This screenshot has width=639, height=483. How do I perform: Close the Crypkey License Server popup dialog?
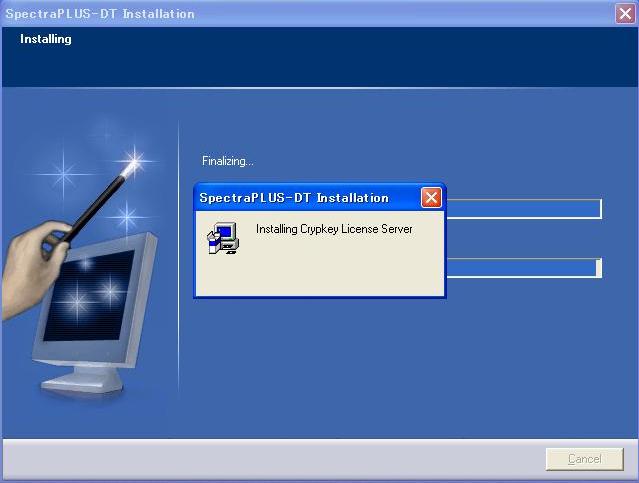[x=431, y=198]
